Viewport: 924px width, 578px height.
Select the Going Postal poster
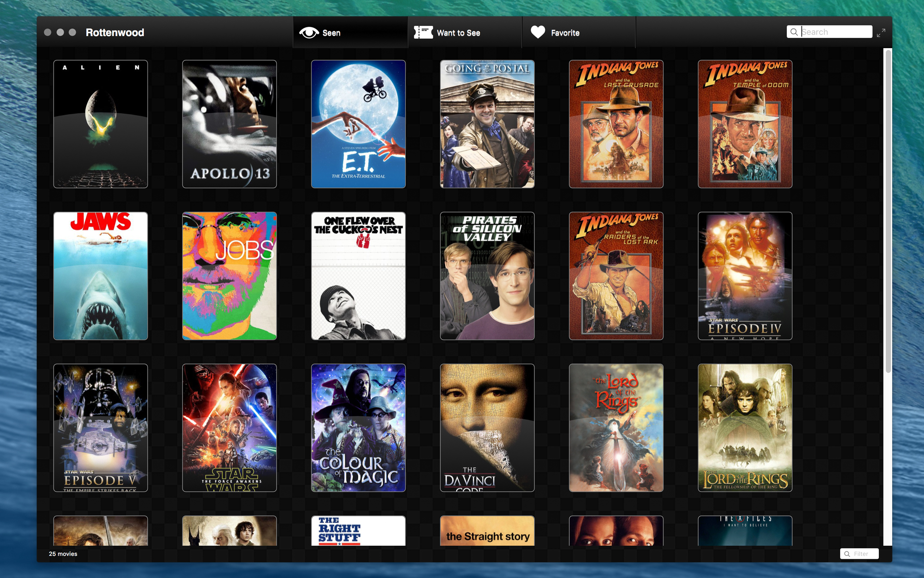coord(488,124)
